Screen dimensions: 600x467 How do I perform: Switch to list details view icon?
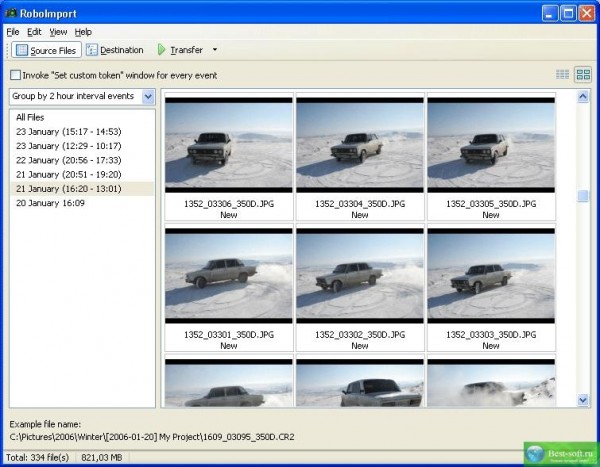[x=562, y=75]
